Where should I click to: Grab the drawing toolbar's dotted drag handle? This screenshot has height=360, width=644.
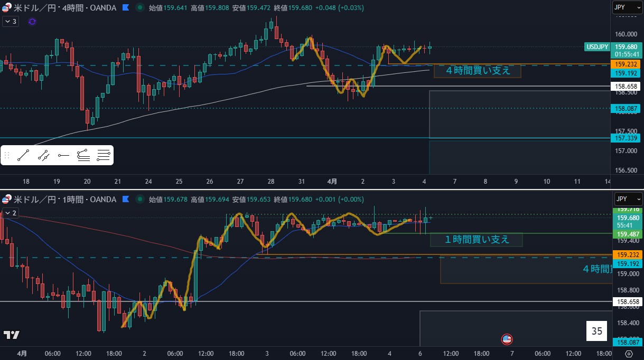pos(7,155)
